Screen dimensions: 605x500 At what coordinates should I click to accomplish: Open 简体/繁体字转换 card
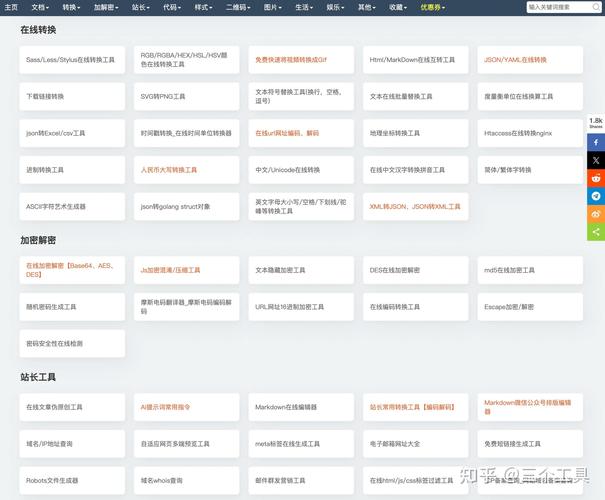(x=530, y=170)
